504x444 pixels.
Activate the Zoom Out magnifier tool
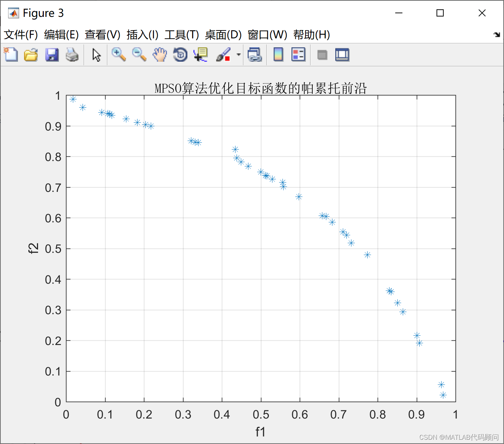point(139,55)
